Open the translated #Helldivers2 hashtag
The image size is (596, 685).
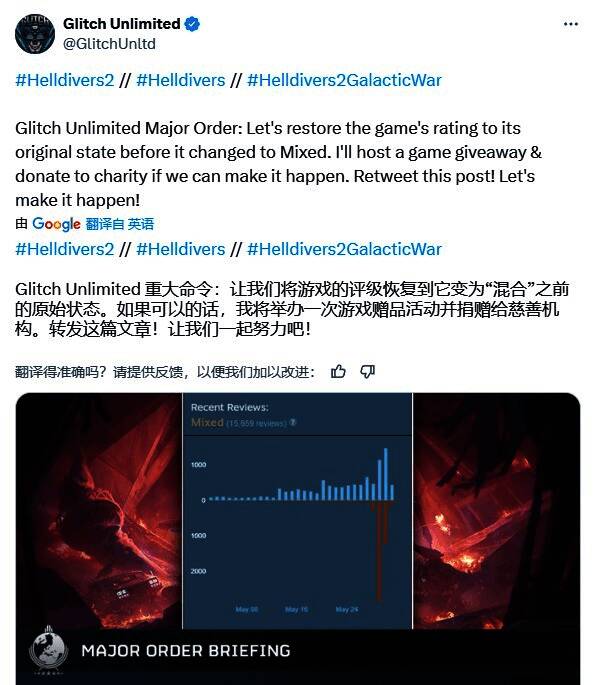65,249
